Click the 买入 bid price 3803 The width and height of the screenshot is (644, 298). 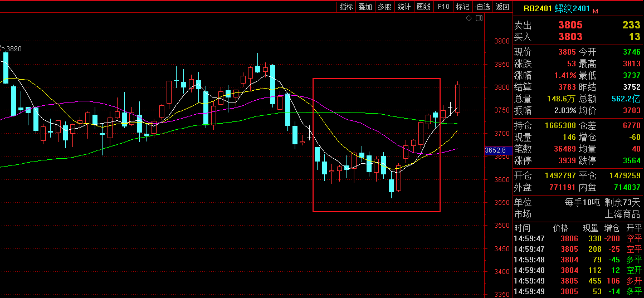click(570, 37)
